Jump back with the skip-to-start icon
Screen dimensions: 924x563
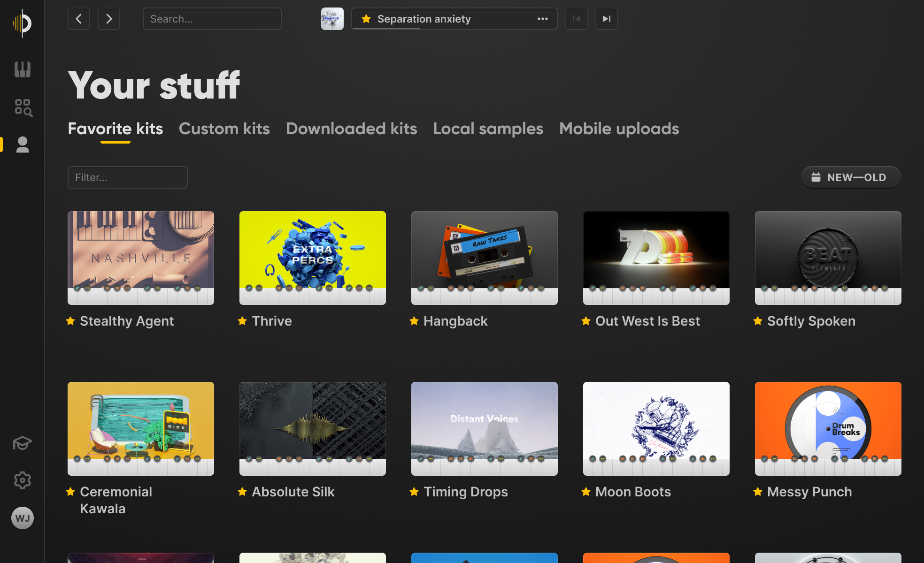coord(576,19)
